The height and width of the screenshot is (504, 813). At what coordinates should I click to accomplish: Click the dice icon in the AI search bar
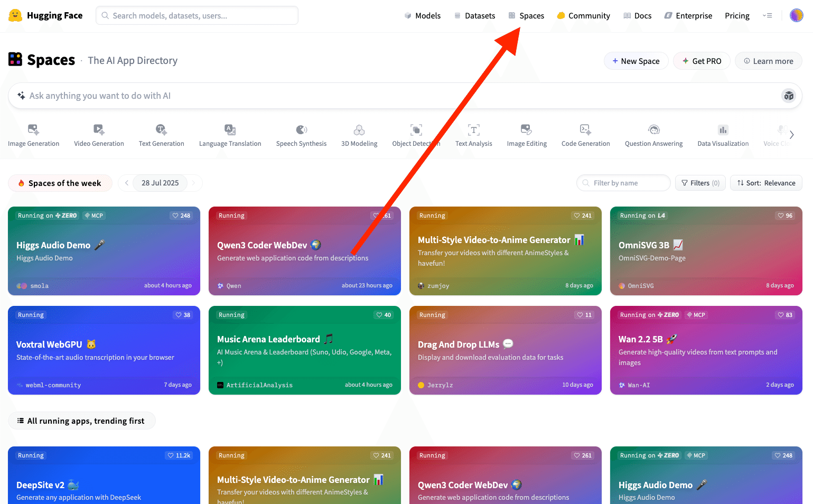point(789,96)
